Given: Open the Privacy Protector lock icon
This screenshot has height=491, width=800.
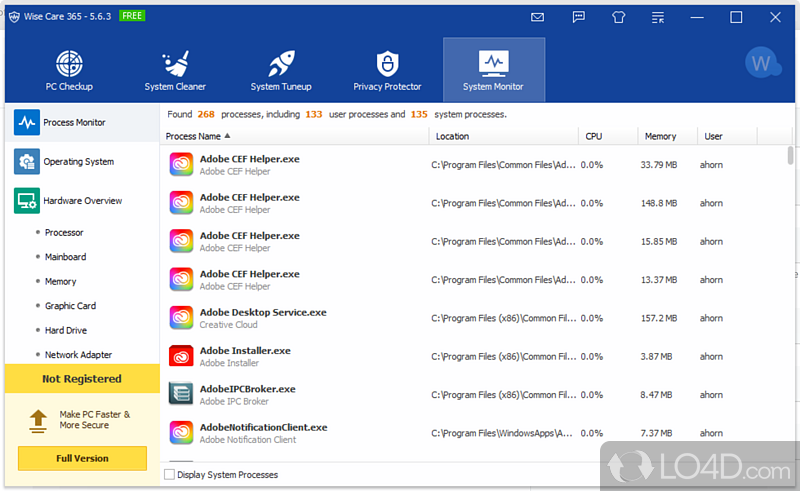Looking at the screenshot, I should 387,65.
